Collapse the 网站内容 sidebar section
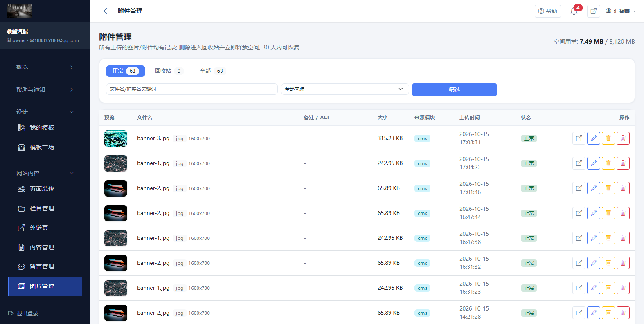 coord(45,173)
